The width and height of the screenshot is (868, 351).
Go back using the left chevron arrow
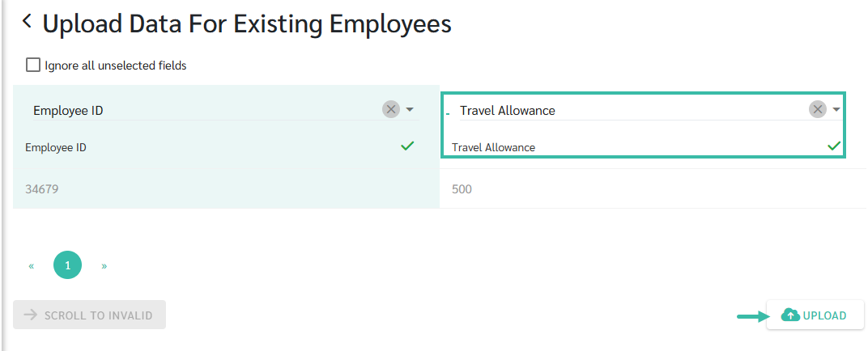pos(27,23)
